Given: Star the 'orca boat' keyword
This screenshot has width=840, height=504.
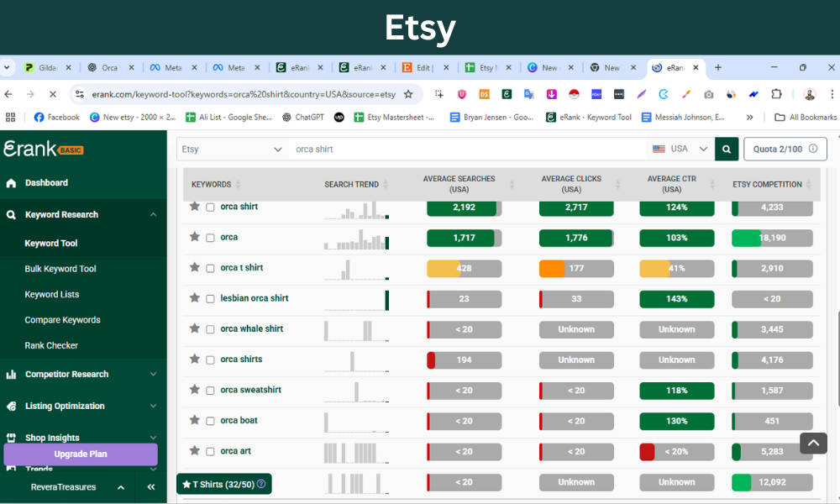Looking at the screenshot, I should (195, 420).
